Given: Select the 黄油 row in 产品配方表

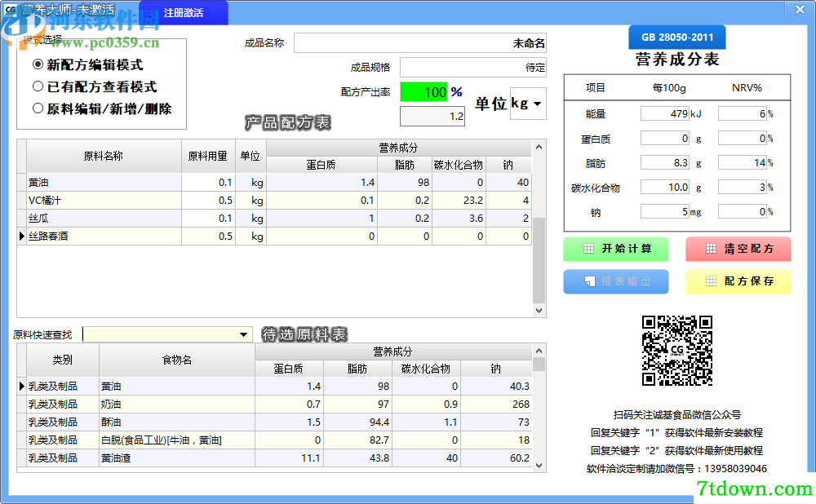Looking at the screenshot, I should [x=274, y=183].
